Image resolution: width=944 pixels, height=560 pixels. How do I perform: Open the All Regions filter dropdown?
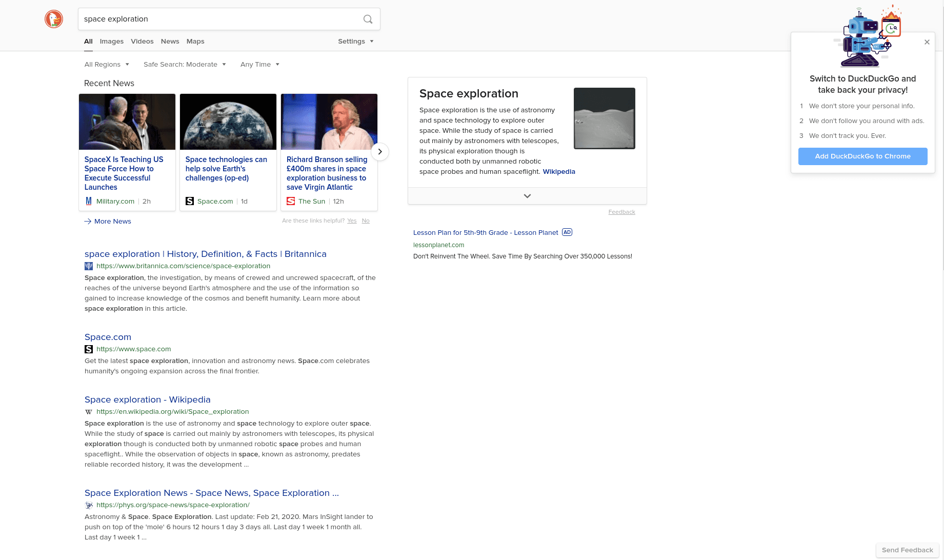[107, 65]
